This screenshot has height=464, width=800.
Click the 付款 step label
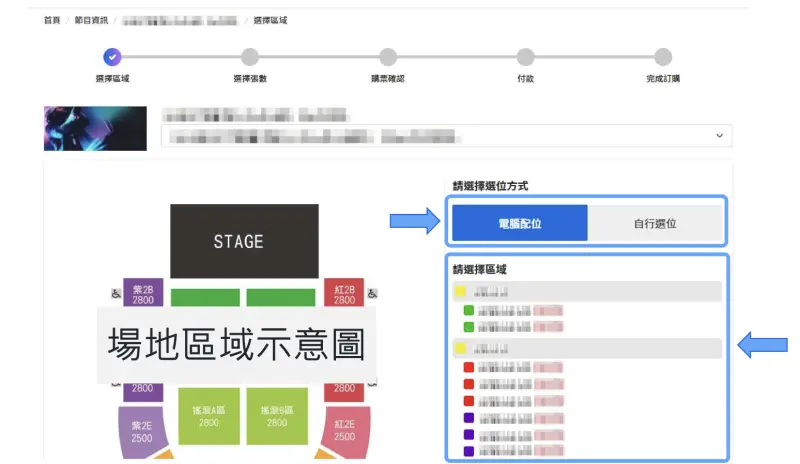[526, 79]
